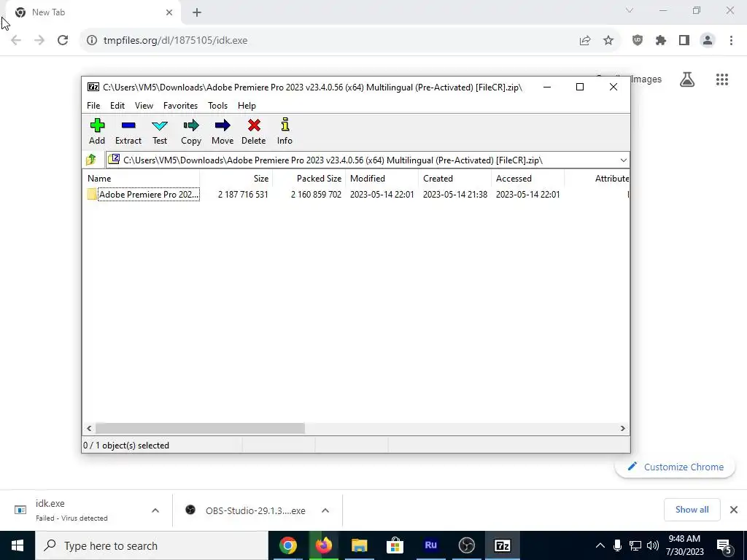
Task: Open archive Info icon
Action: pos(285,131)
